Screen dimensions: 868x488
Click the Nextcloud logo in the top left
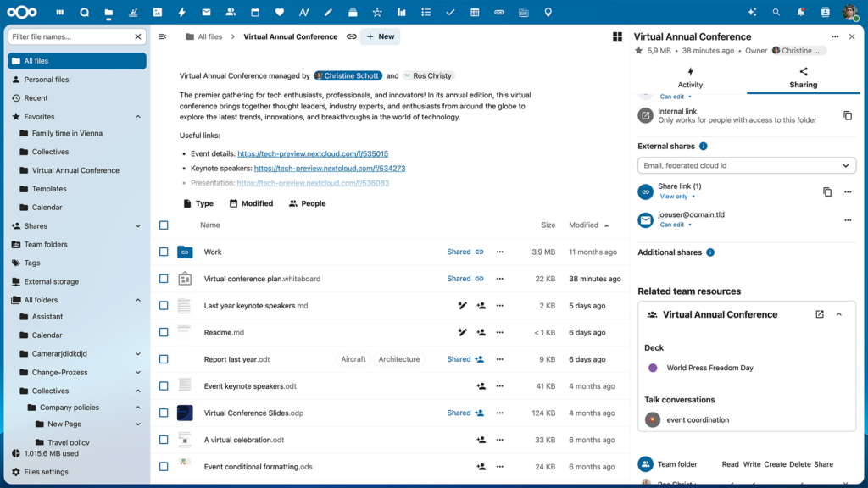pyautogui.click(x=23, y=12)
